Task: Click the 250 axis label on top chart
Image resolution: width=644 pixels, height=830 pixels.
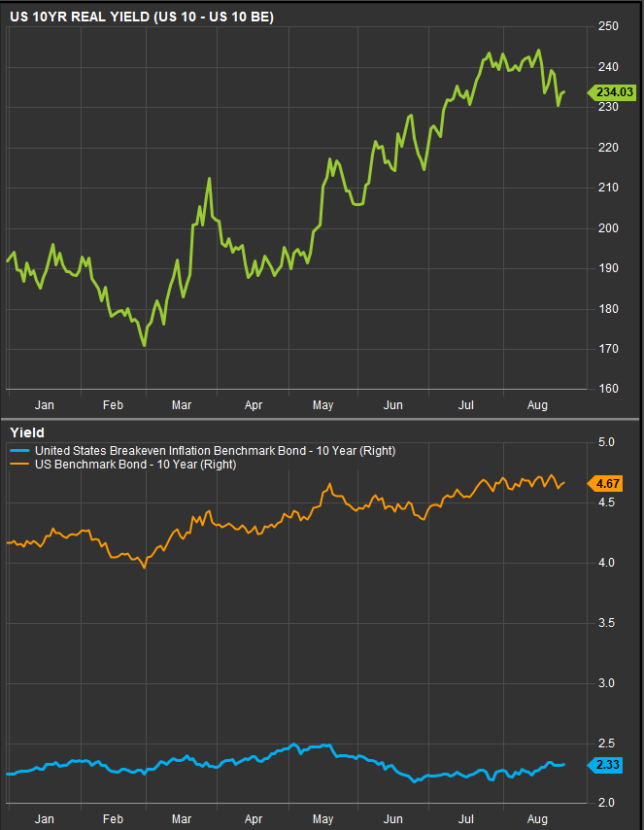Action: 608,26
